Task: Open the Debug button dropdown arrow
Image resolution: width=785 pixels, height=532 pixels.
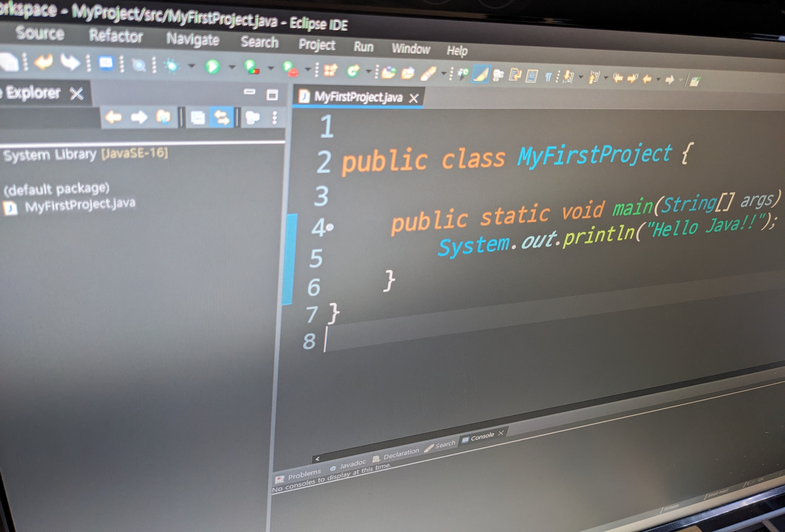Action: pos(192,66)
